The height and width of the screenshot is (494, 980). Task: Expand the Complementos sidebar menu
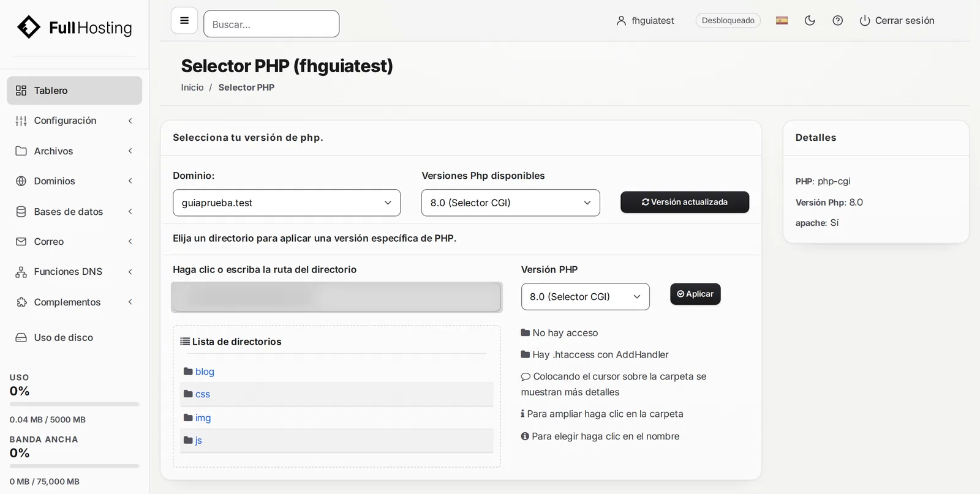[74, 302]
